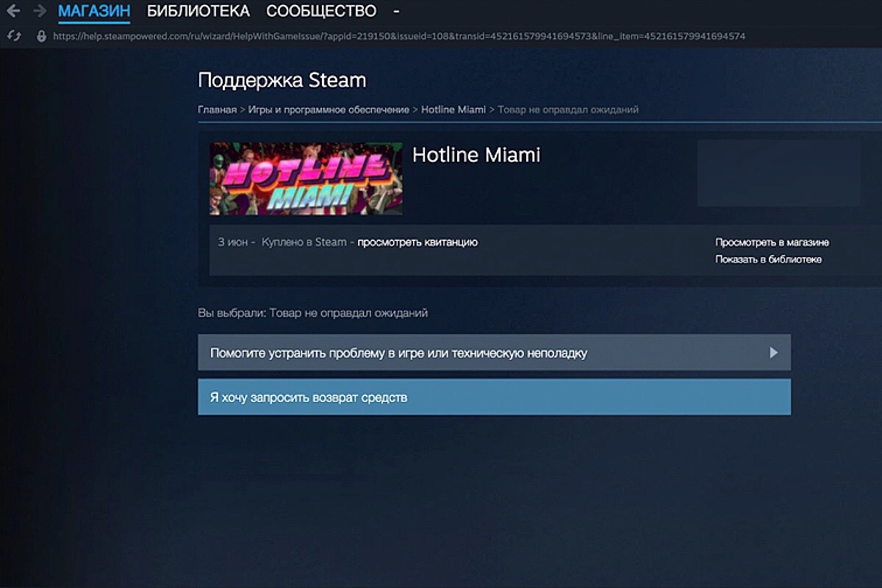This screenshot has width=882, height=588.
Task: Select Помогите устранить проблему в игре option
Action: (x=494, y=353)
